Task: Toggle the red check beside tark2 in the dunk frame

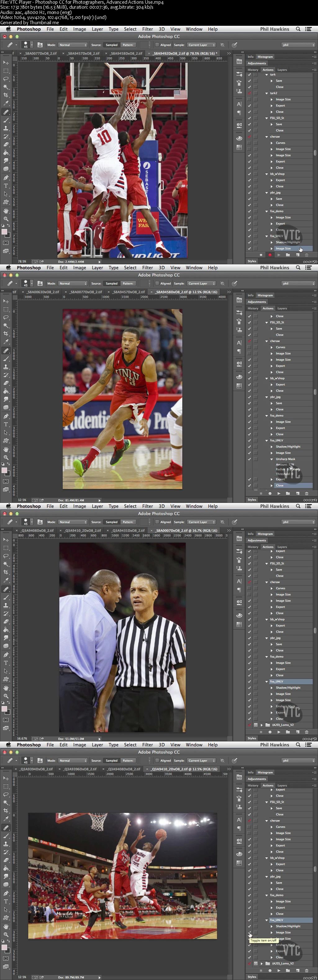Action: pyautogui.click(x=249, y=93)
